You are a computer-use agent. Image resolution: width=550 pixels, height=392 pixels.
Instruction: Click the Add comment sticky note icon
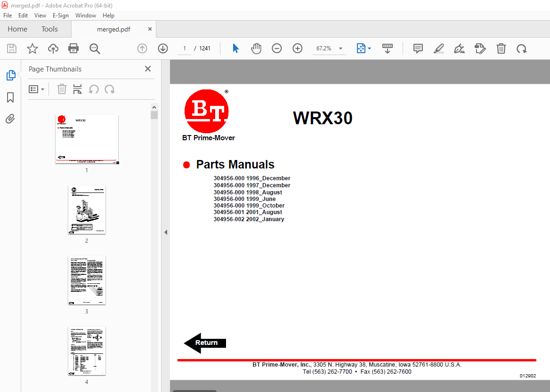click(418, 48)
